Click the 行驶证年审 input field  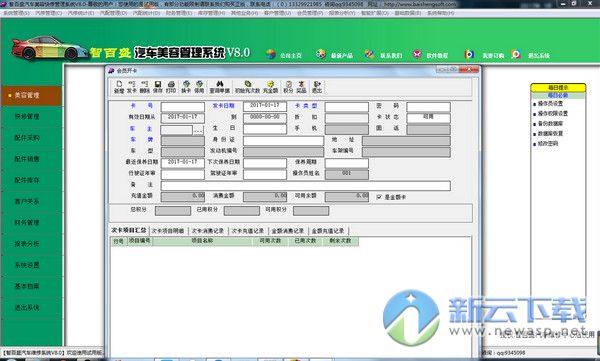pyautogui.click(x=183, y=175)
